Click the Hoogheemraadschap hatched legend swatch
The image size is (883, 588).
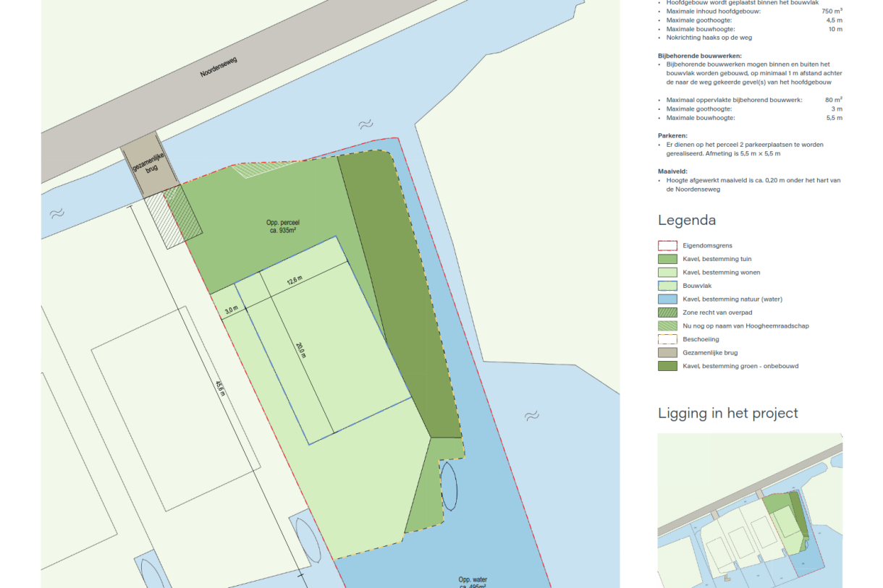667,326
